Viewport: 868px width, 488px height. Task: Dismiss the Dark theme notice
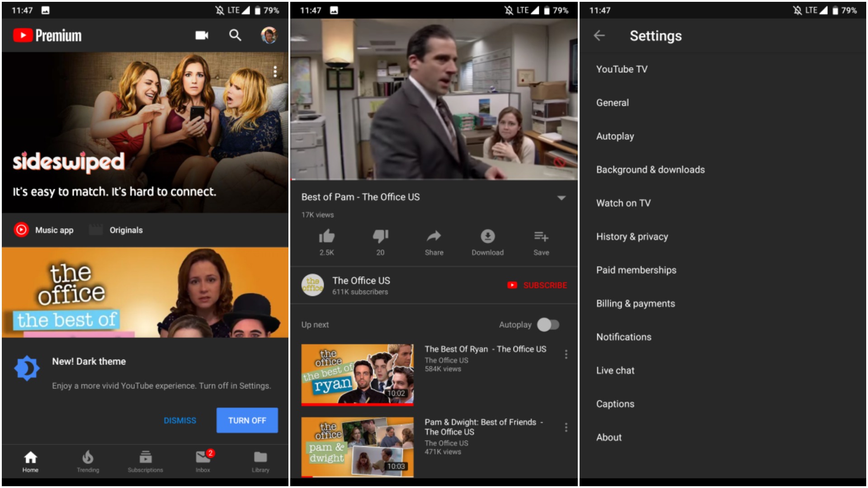[x=180, y=420]
